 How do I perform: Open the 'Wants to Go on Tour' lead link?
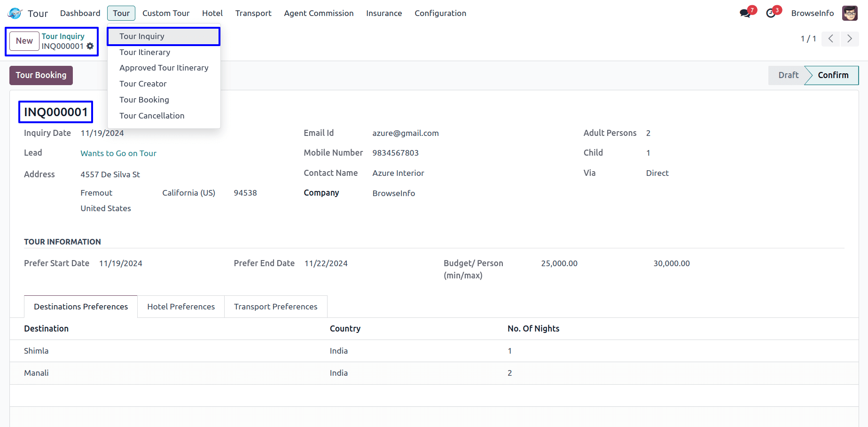(x=118, y=153)
